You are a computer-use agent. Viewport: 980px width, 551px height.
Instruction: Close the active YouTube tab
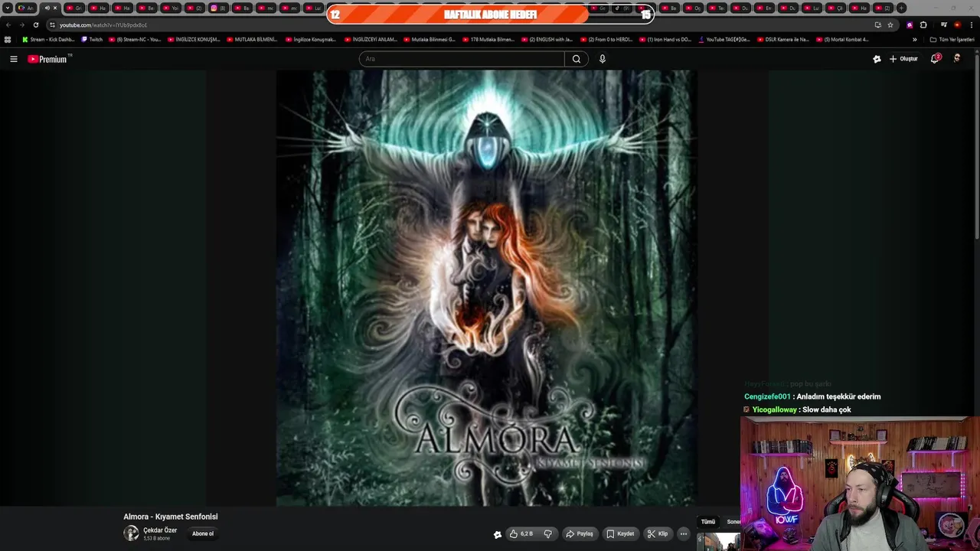55,8
